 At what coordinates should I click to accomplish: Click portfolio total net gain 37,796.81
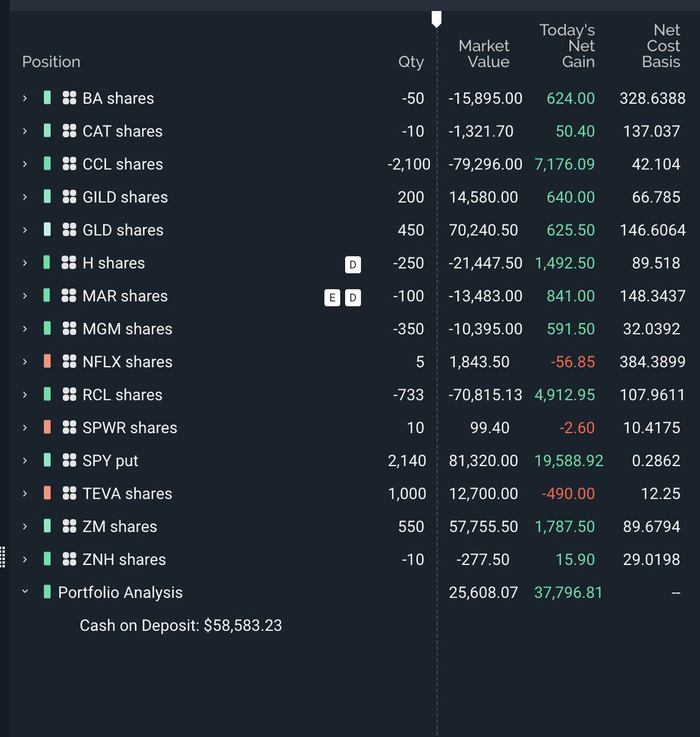569,593
